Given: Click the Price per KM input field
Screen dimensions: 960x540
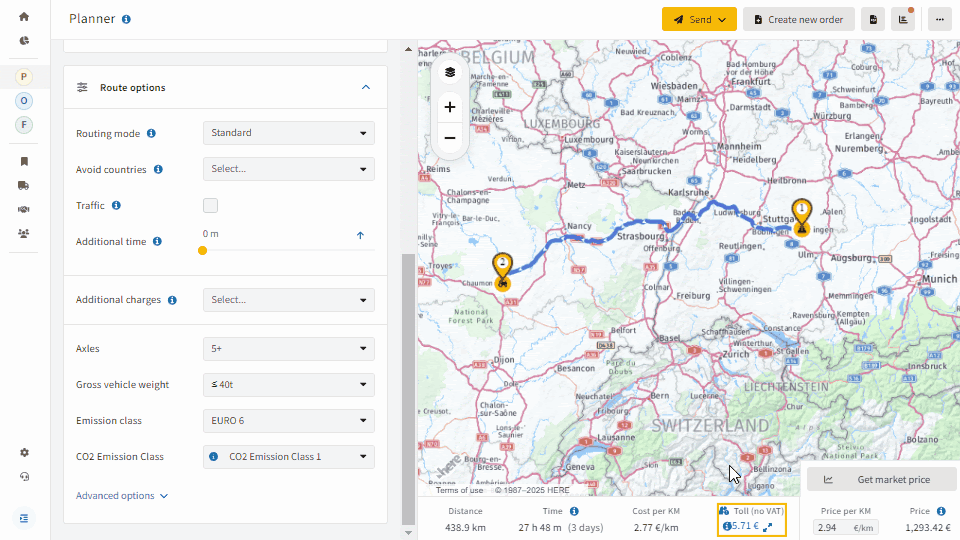Looking at the screenshot, I should pos(846,527).
